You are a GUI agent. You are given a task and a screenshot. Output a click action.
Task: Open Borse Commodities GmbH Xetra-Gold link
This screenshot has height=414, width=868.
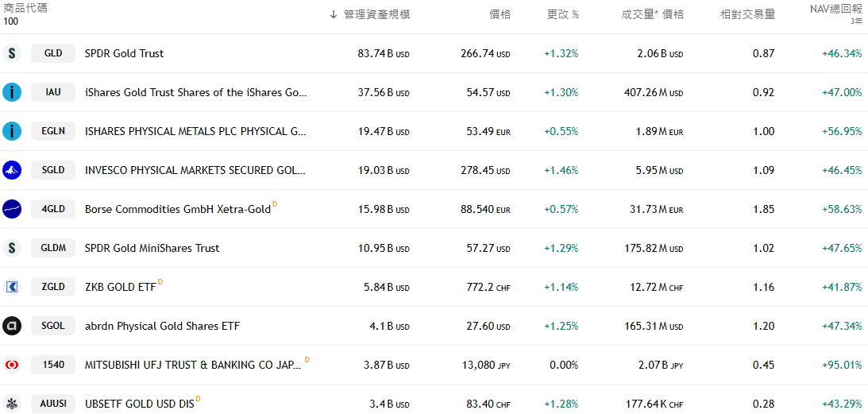178,209
